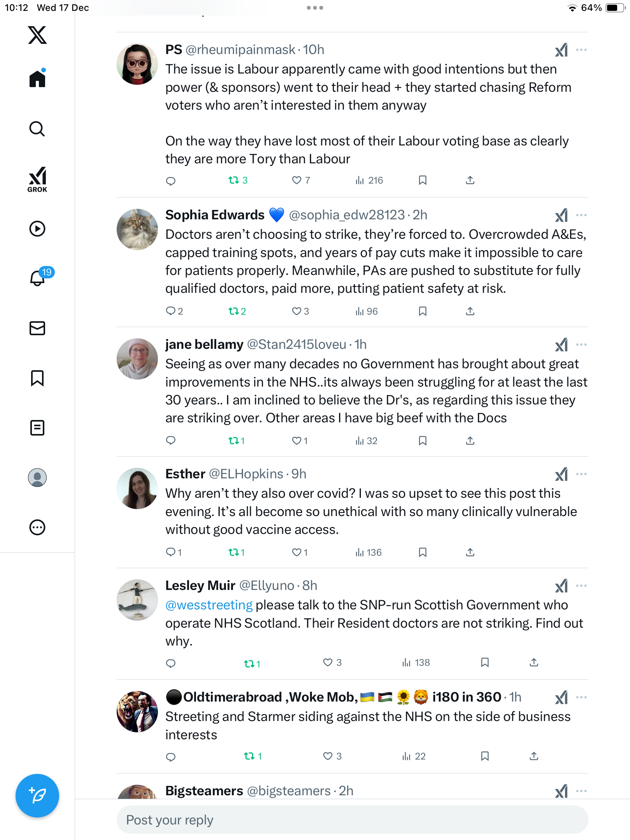Open more options on PS's post
Viewport: 630px width, 840px height.
[x=581, y=50]
